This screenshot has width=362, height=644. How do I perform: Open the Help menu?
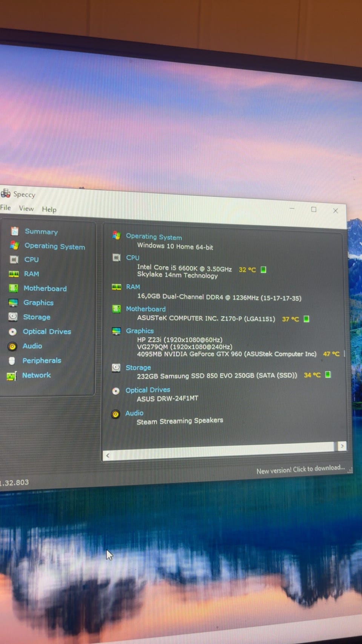pos(49,209)
